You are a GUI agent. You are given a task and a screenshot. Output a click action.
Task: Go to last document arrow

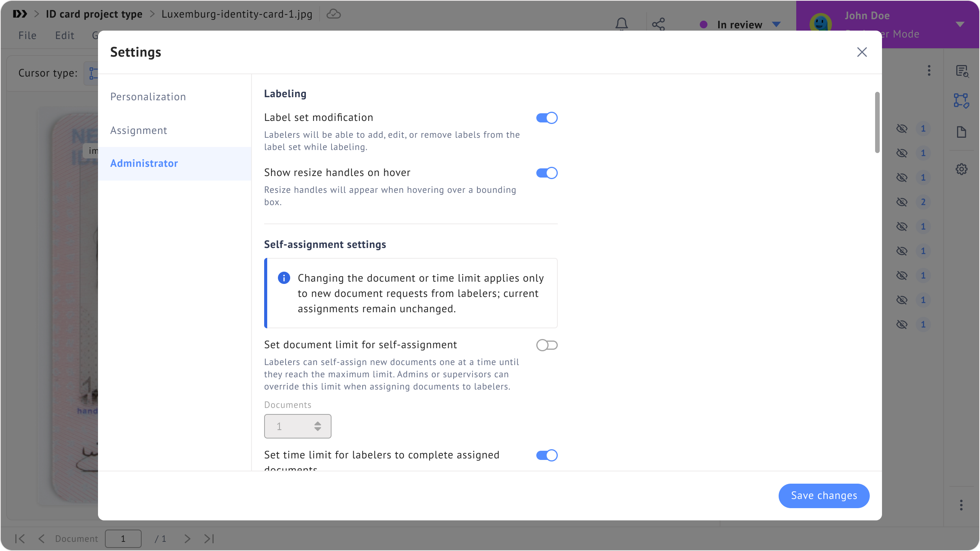pos(209,539)
